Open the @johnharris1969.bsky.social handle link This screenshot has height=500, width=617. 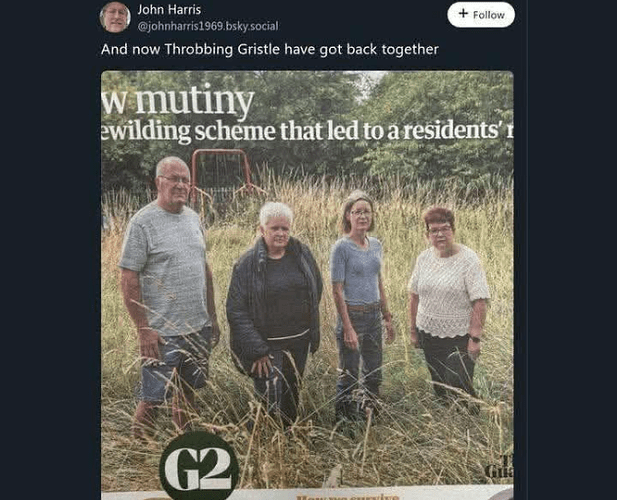pos(208,26)
